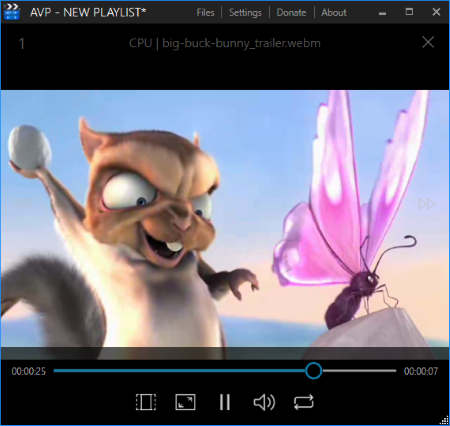
Task: Open the Donate link
Action: (291, 13)
